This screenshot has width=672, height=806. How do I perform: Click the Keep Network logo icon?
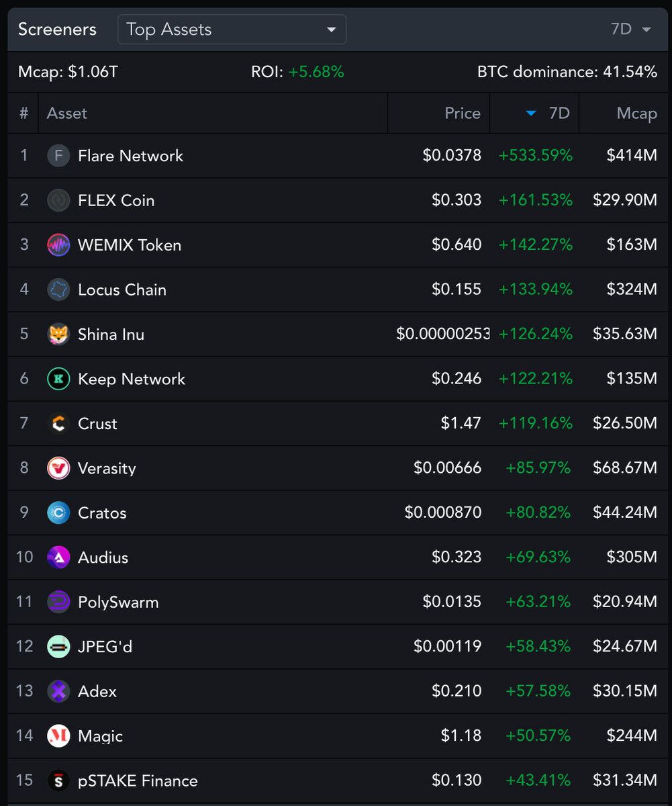coord(58,379)
